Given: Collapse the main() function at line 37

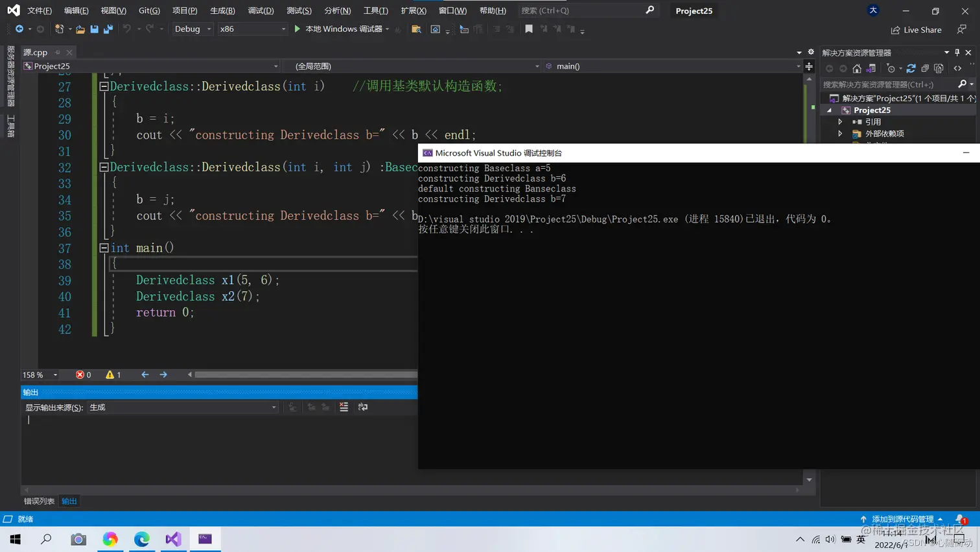Looking at the screenshot, I should [x=104, y=248].
